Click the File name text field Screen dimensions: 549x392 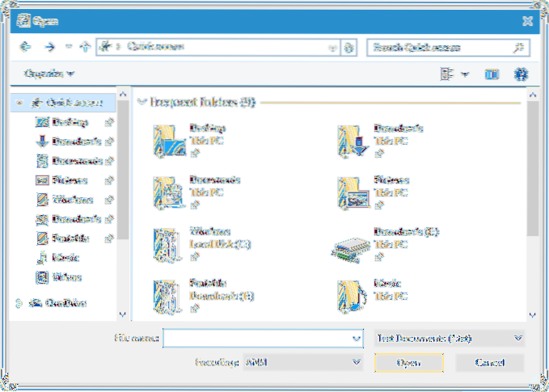[257, 338]
